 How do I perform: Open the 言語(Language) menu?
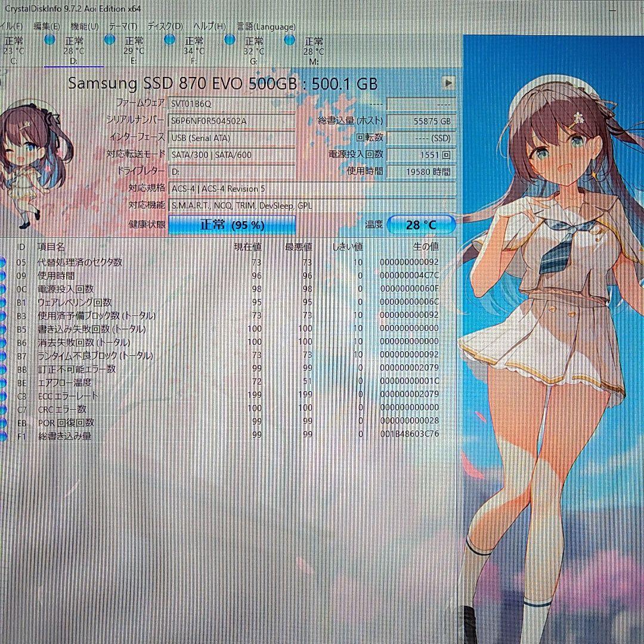pyautogui.click(x=266, y=27)
